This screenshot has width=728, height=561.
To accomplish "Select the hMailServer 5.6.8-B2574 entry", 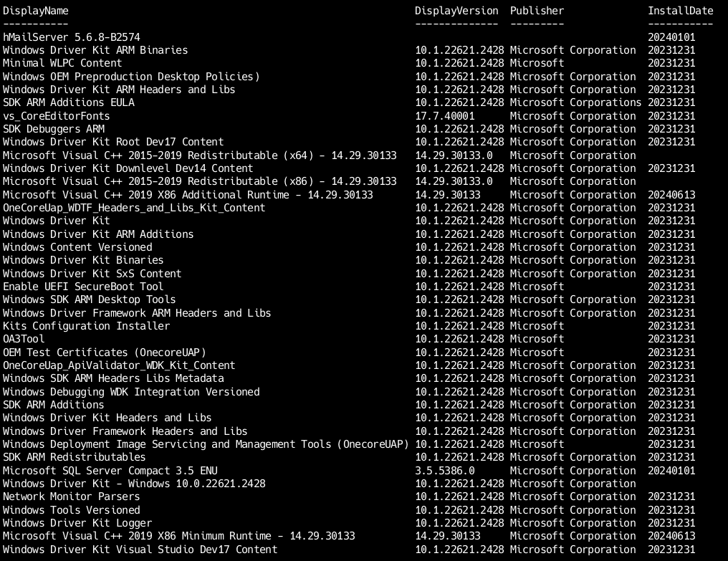I will coord(72,37).
